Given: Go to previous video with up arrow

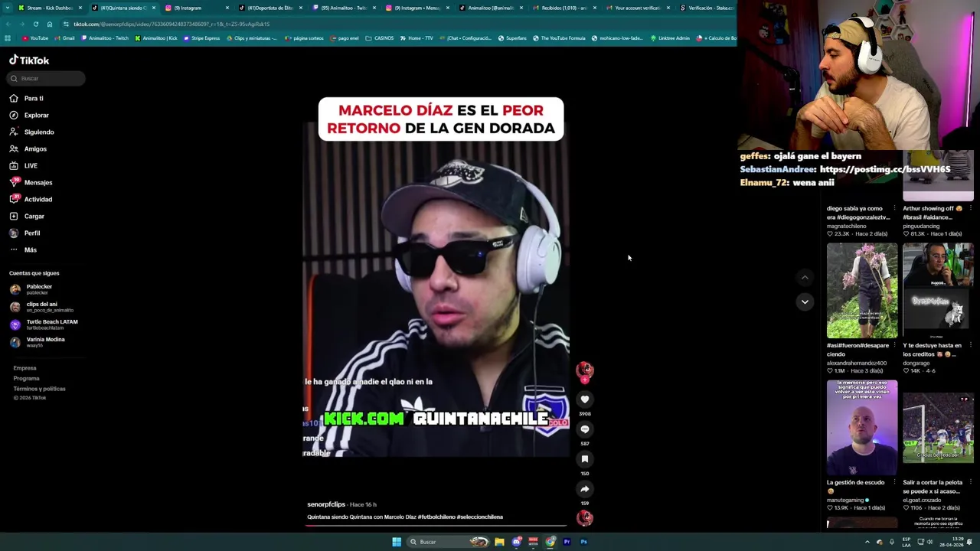Looking at the screenshot, I should click(805, 278).
